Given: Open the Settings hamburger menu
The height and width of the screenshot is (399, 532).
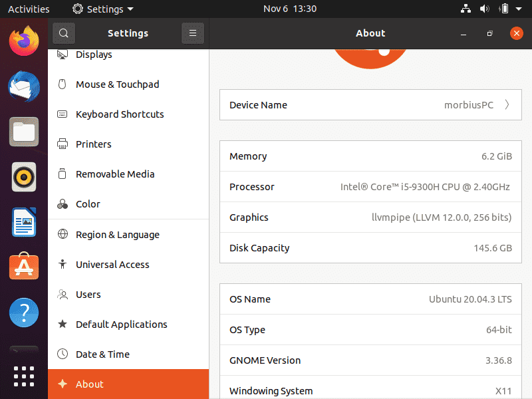Looking at the screenshot, I should coord(193,33).
